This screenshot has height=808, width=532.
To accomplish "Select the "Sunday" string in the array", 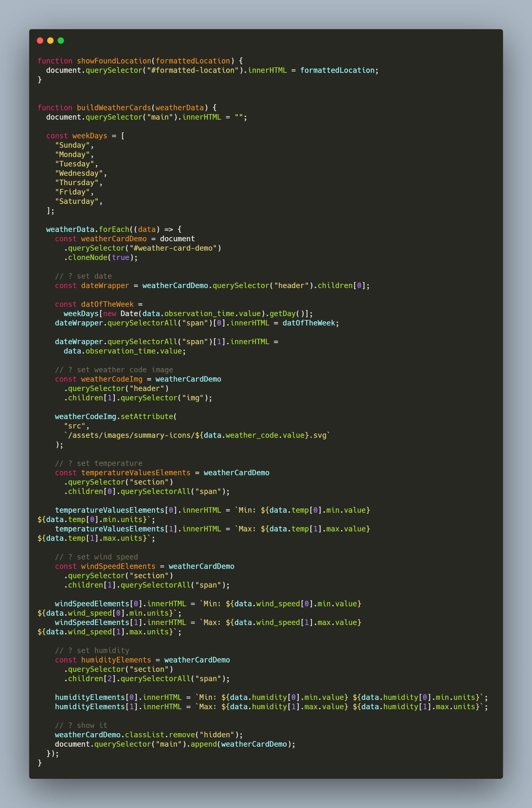I will pyautogui.click(x=73, y=145).
